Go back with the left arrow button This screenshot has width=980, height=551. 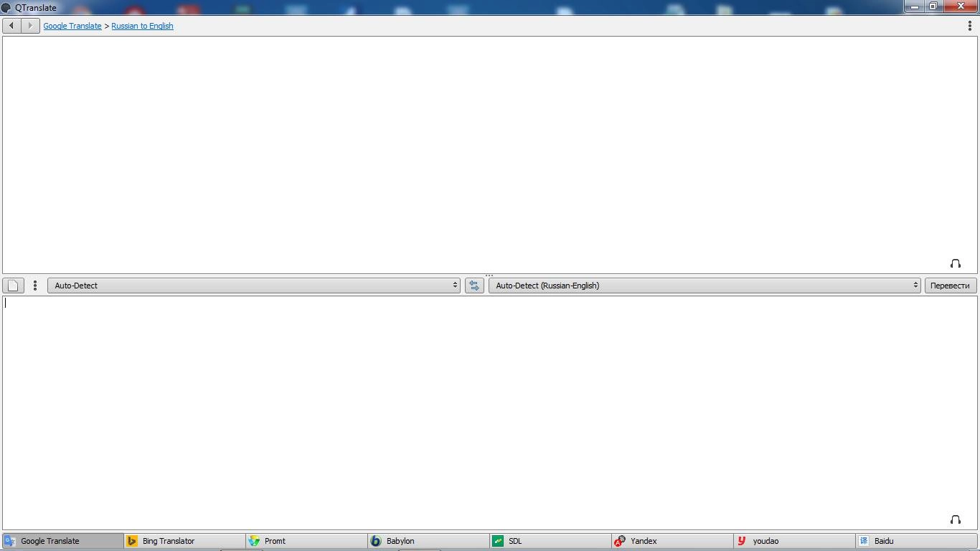coord(11,26)
